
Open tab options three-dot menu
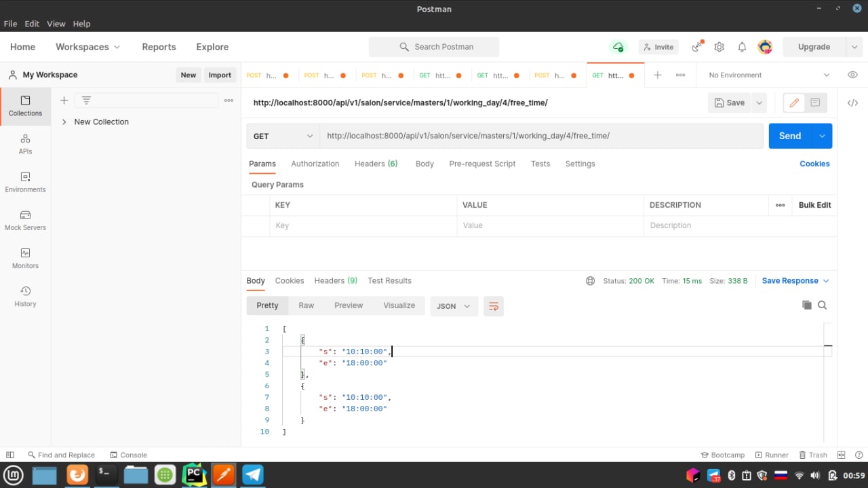coord(680,75)
